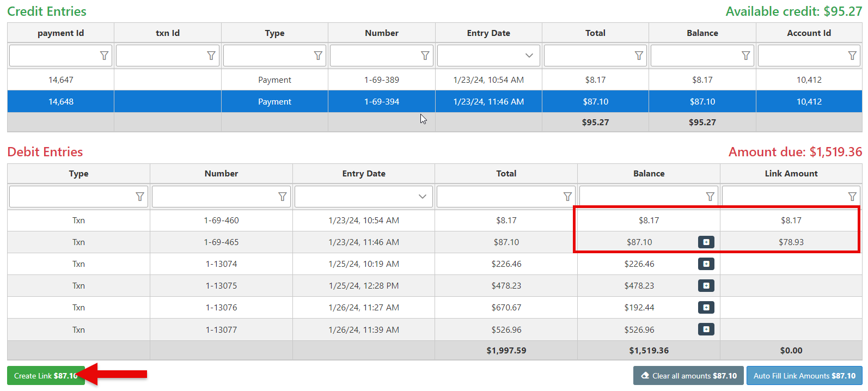
Task: Expand the debit Entry Date filter dropdown
Action: 422,197
